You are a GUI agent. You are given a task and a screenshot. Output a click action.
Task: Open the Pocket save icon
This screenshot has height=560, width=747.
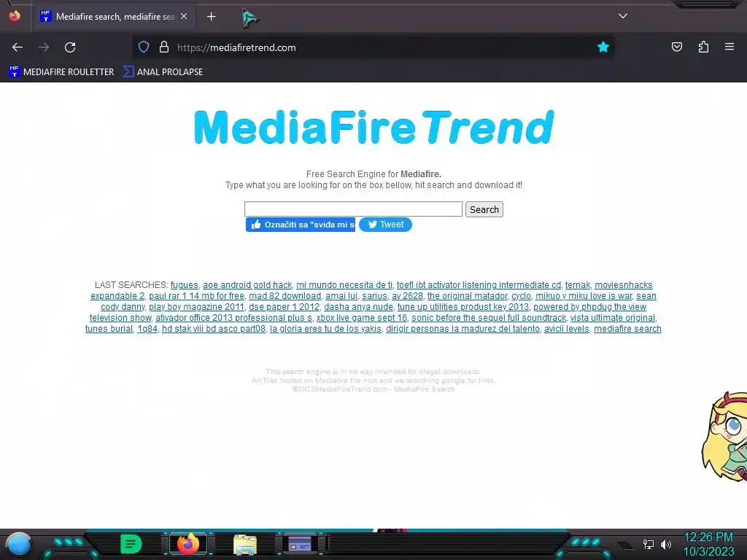677,47
